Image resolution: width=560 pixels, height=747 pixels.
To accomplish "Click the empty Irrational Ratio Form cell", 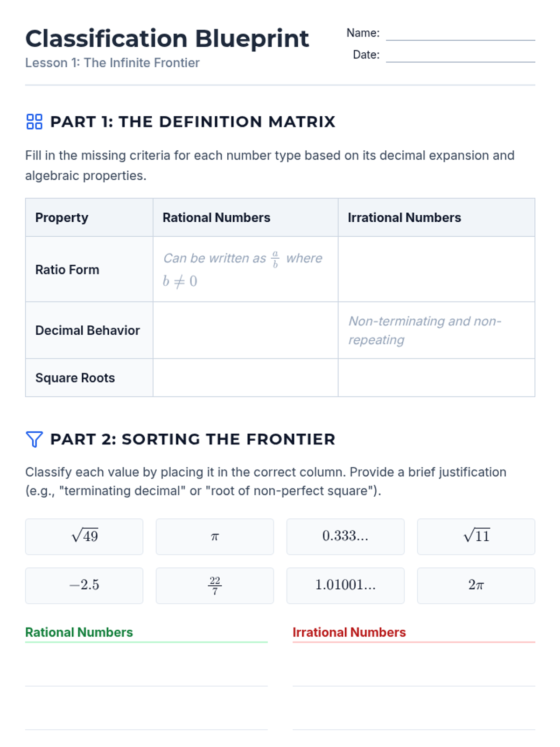I will [x=436, y=269].
